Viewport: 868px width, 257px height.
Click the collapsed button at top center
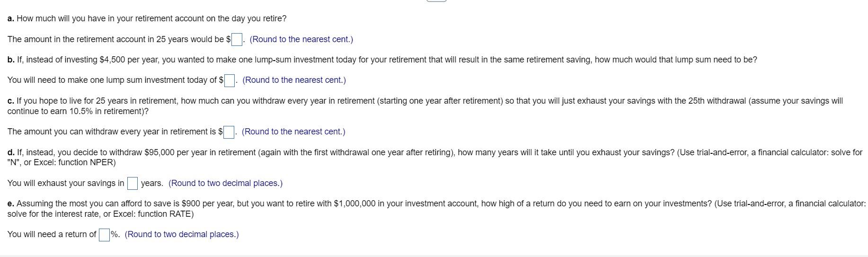(x=436, y=0)
